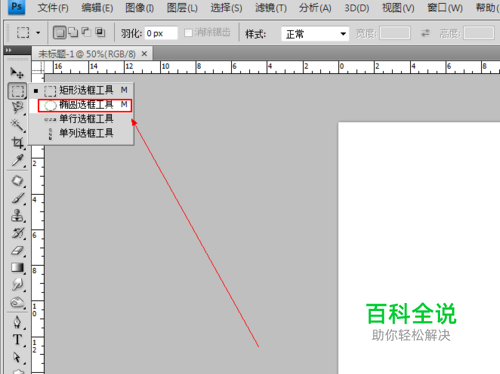The width and height of the screenshot is (500, 374).
Task: Expand the toolbox double-arrow collapse control
Action: [x=9, y=50]
